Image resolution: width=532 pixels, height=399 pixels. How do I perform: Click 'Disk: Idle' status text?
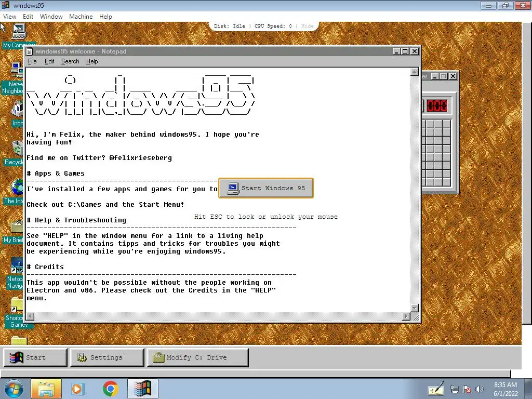click(x=230, y=26)
